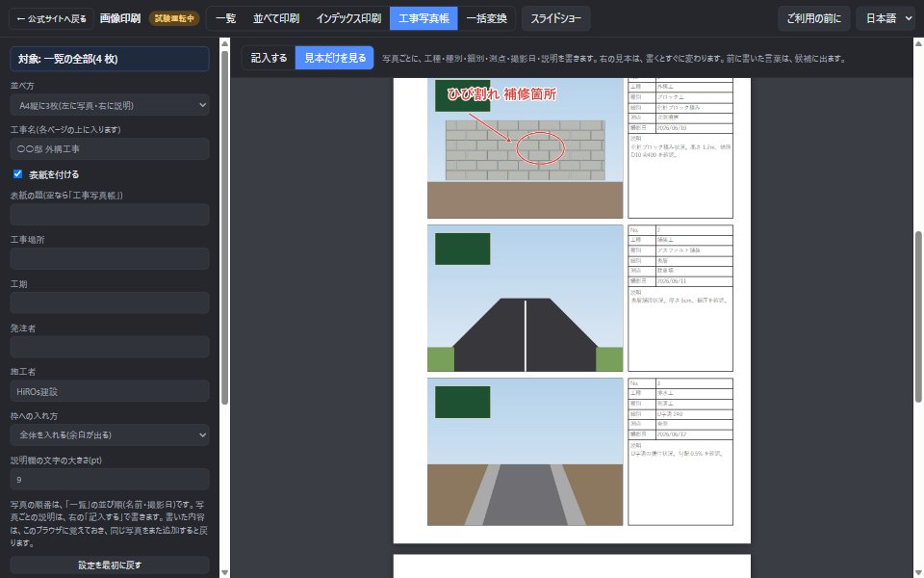Open the 一括変換 tab
This screenshot has width=924, height=578.
[x=486, y=18]
